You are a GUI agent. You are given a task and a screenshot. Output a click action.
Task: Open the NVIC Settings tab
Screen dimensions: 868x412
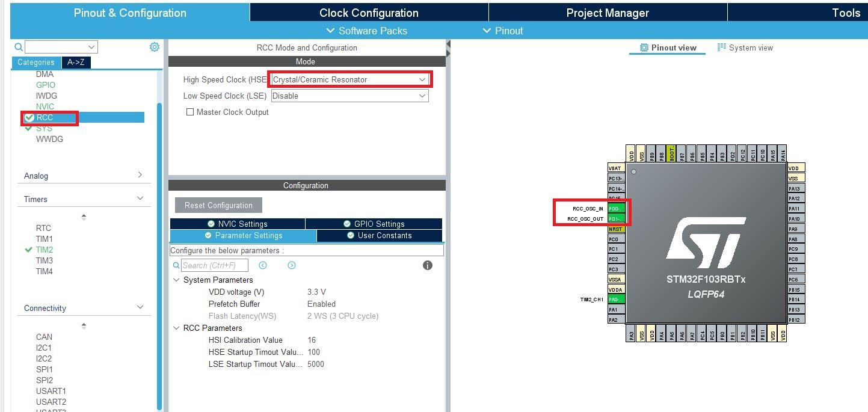tap(238, 224)
